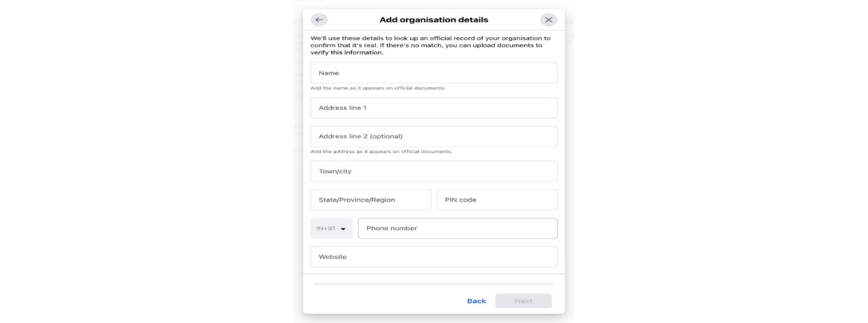The image size is (868, 323).
Task: Focus the Name input field
Action: tap(433, 73)
